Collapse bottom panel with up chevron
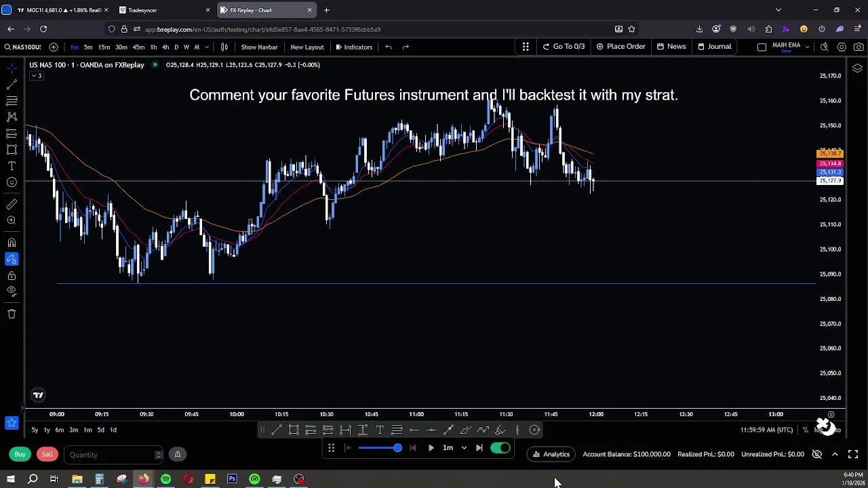 (835, 454)
